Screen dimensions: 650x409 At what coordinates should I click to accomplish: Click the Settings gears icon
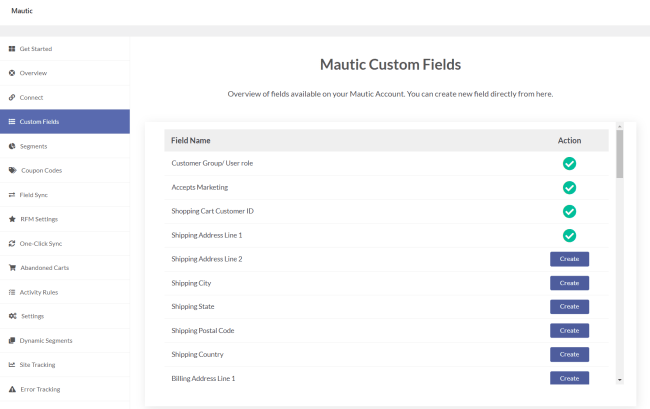coord(11,316)
